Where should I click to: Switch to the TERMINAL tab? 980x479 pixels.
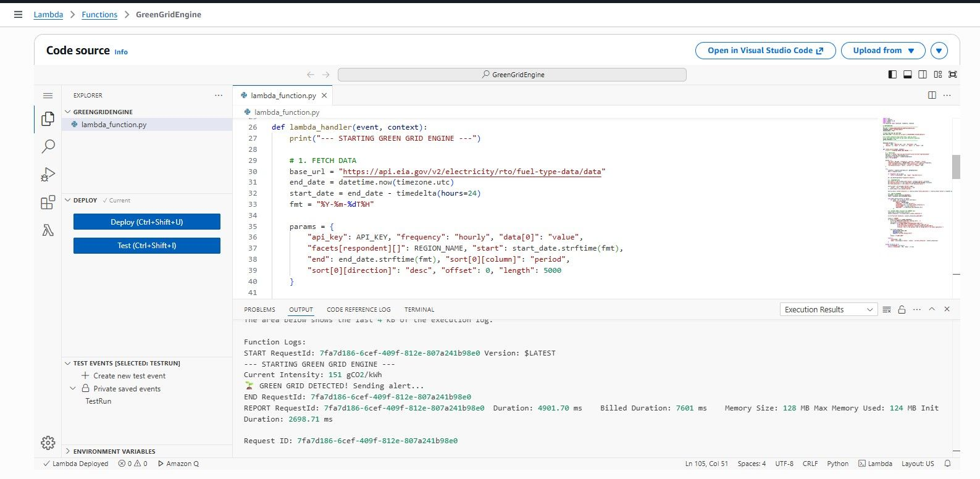(x=419, y=309)
